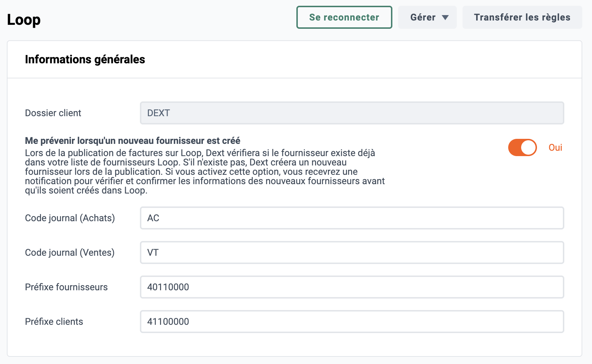This screenshot has width=592, height=364.
Task: Focus the Code journal (Achats) field
Action: pos(352,218)
